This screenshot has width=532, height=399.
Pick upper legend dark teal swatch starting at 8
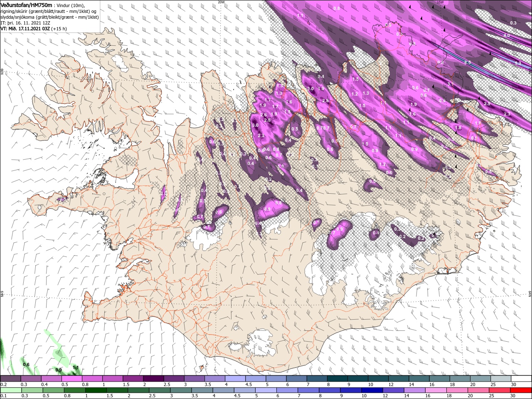(337, 378)
